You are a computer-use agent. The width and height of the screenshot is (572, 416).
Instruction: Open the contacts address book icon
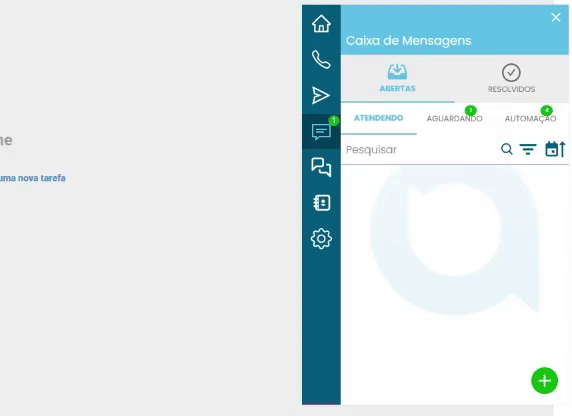click(x=321, y=203)
